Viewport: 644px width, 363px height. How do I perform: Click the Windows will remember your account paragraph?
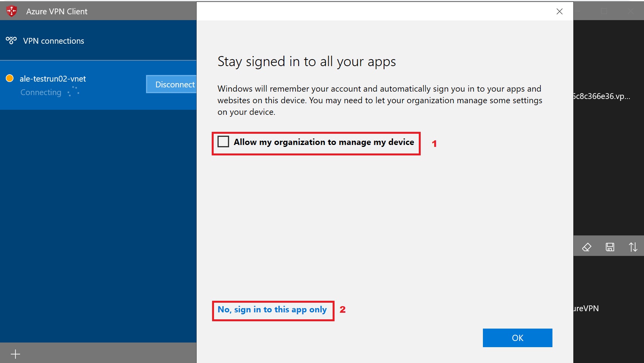click(x=380, y=101)
